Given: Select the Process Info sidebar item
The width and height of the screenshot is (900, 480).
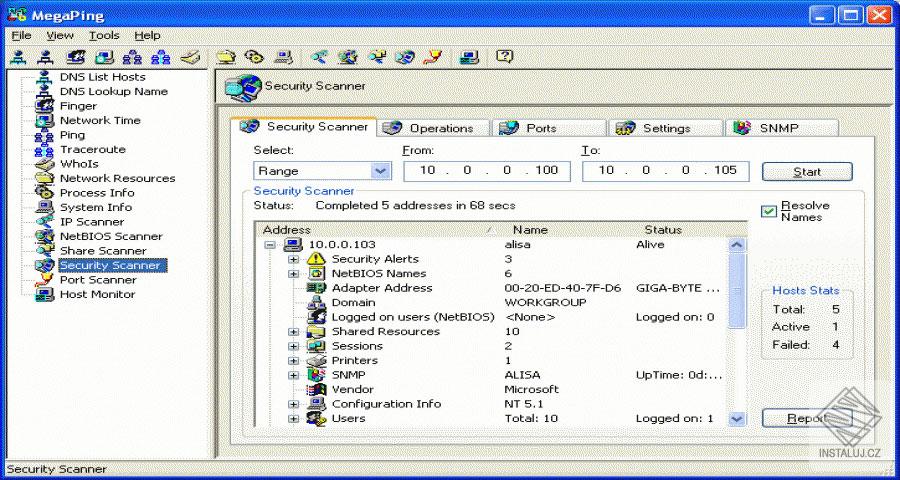Looking at the screenshot, I should 96,193.
